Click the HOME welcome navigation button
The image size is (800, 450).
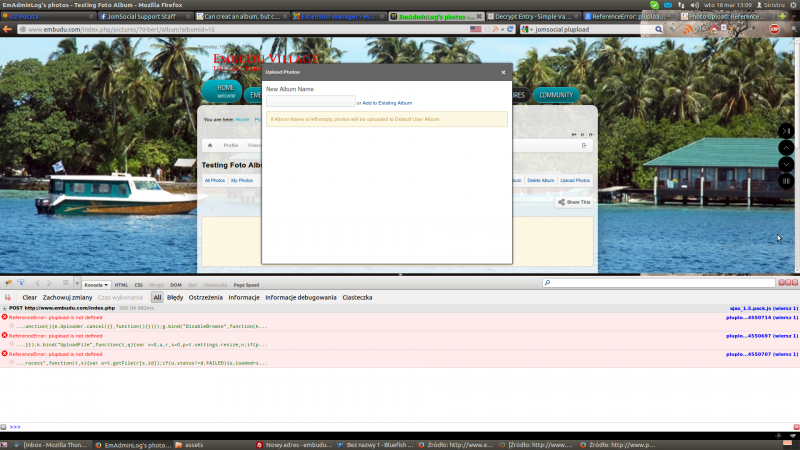[222, 91]
